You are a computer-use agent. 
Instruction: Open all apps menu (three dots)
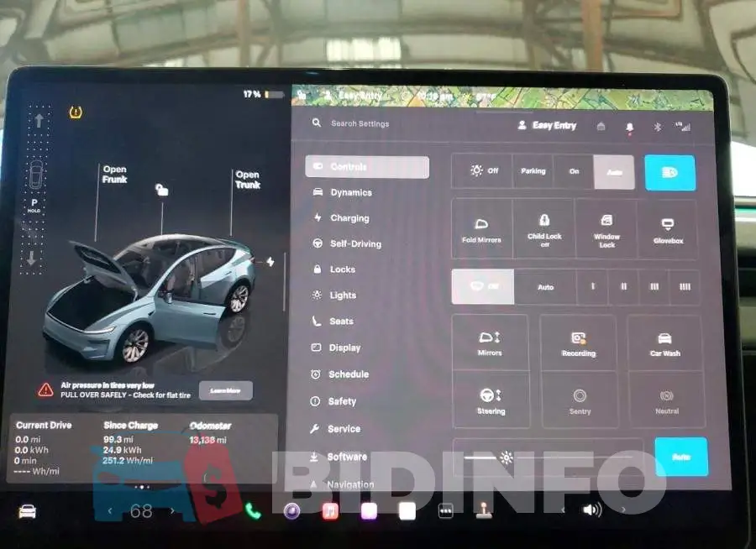pos(445,511)
